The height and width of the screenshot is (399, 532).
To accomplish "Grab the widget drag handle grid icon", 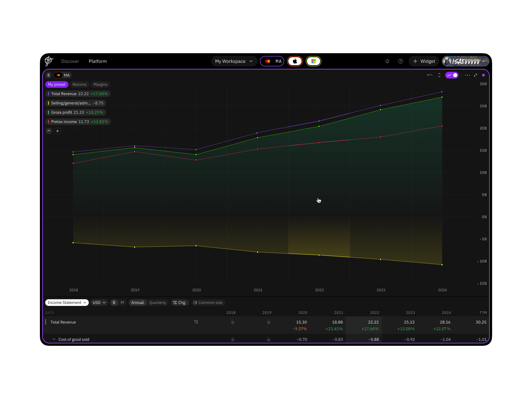I will 49,75.
